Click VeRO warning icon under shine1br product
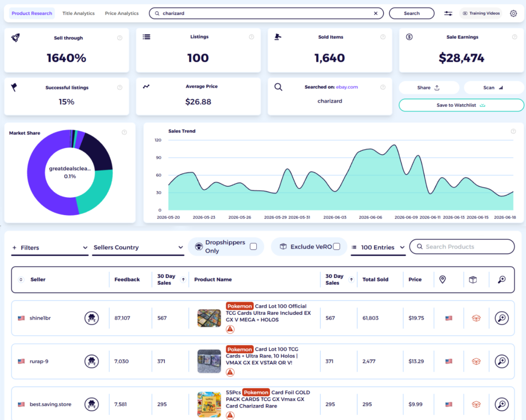 coord(230,330)
